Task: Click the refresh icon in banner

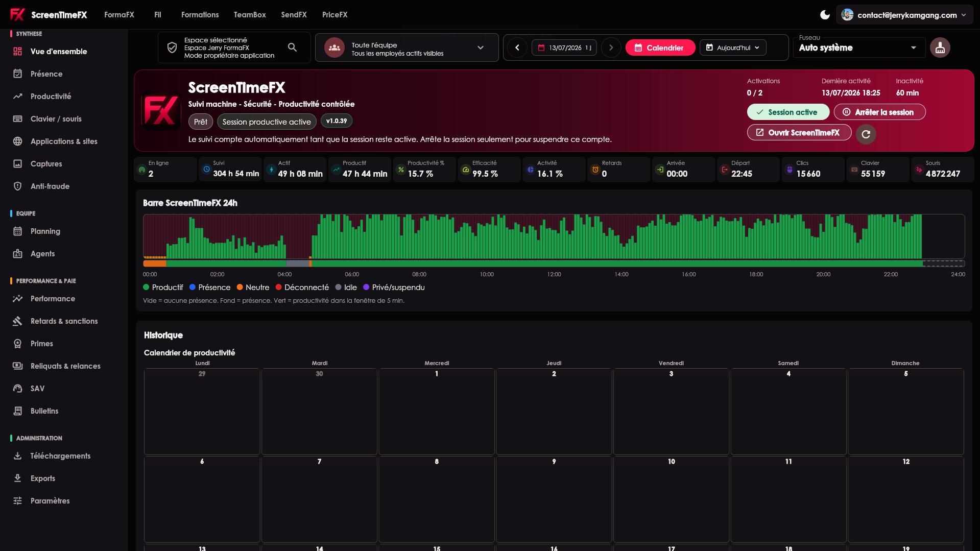Action: click(866, 134)
